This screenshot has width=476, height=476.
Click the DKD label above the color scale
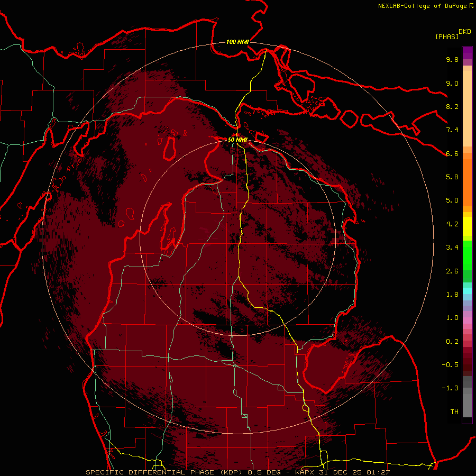465,32
